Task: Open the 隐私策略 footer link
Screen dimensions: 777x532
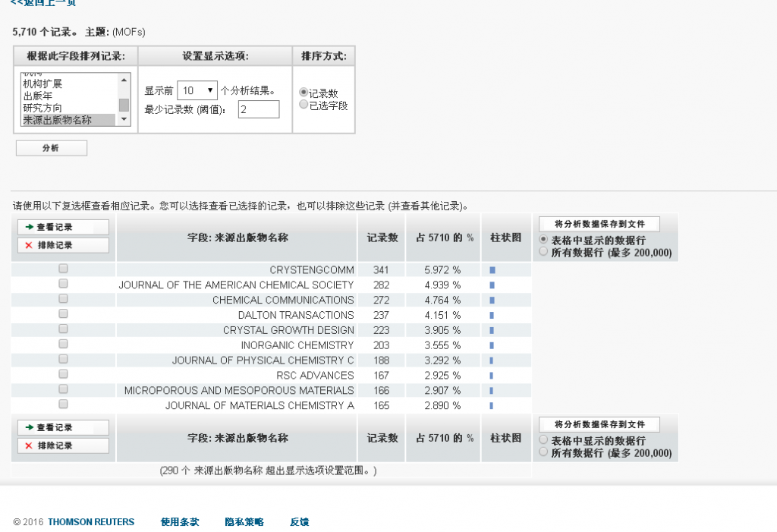Action: point(244,522)
